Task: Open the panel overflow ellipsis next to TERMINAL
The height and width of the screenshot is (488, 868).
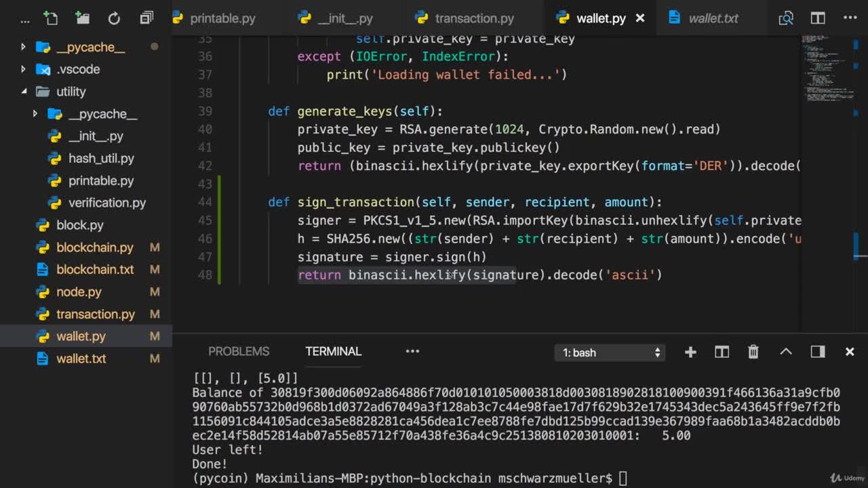Action: pyautogui.click(x=412, y=351)
